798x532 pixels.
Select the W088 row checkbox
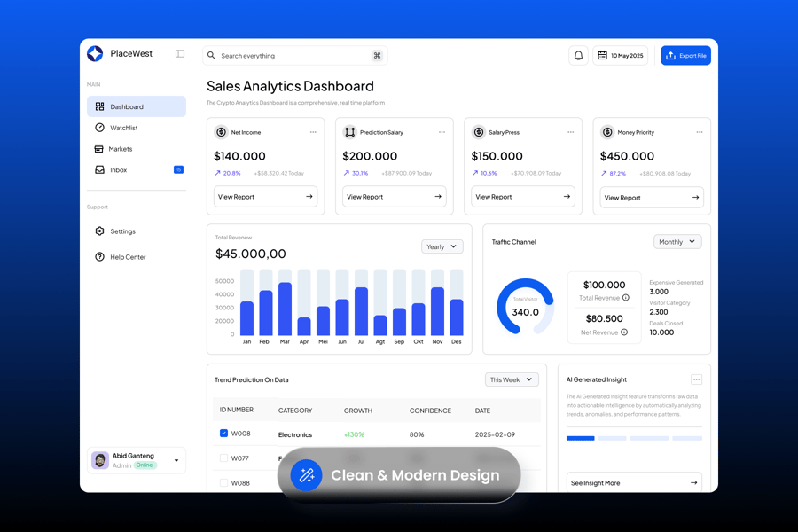[223, 483]
